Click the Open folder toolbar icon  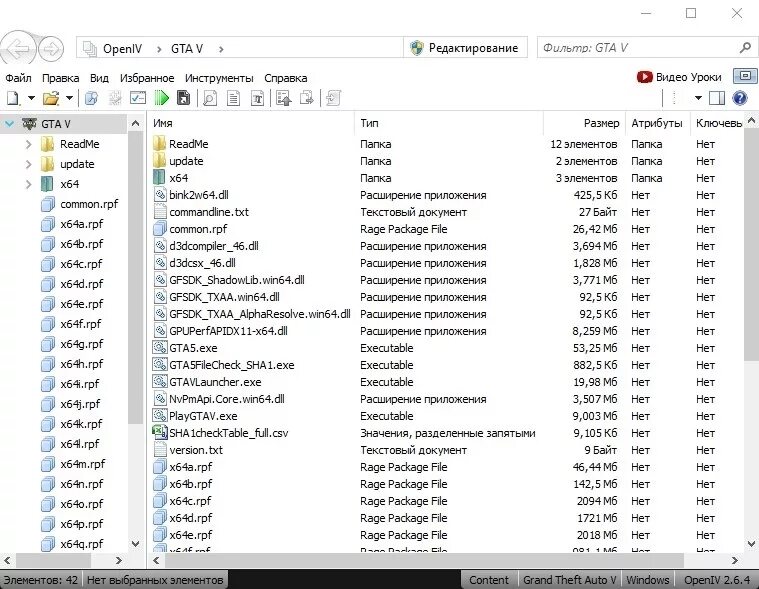coord(51,98)
